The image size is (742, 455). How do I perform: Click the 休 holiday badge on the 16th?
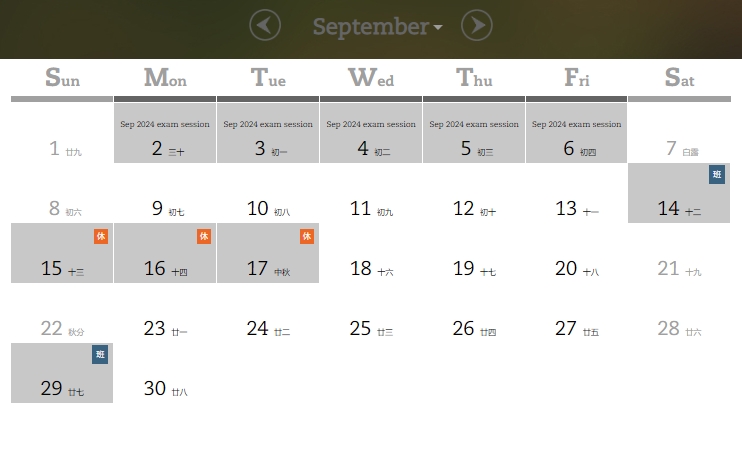pyautogui.click(x=204, y=236)
